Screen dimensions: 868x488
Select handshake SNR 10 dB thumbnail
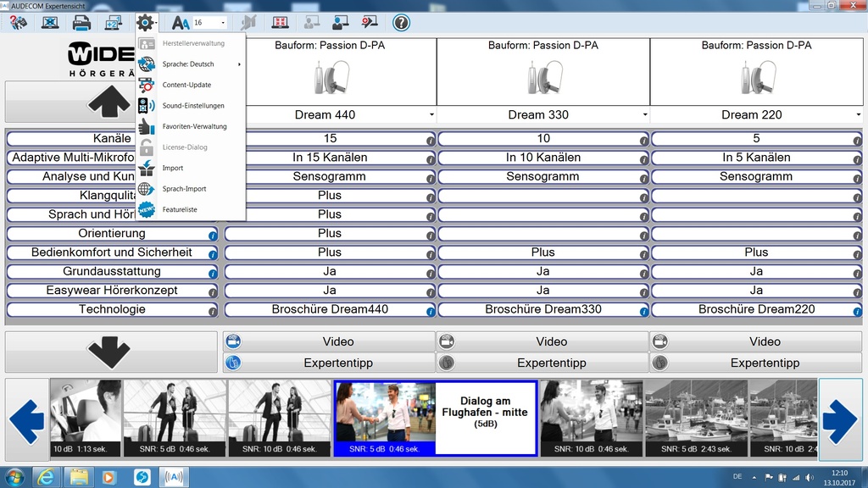591,418
